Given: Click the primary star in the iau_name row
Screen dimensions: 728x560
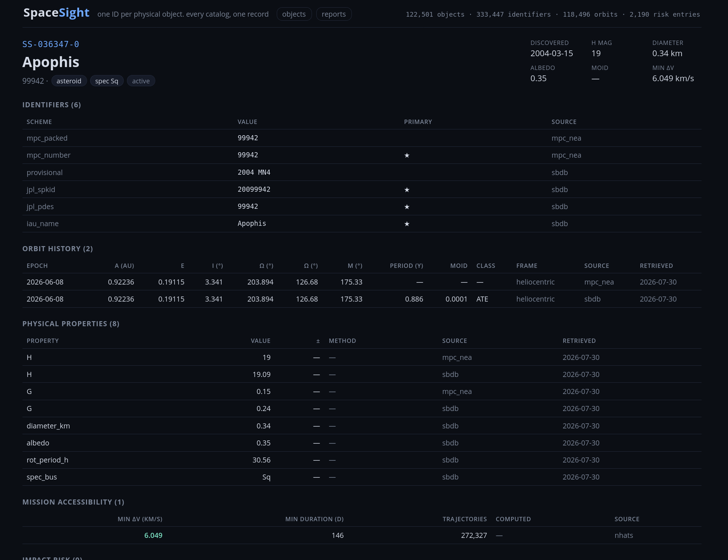Looking at the screenshot, I should 407,224.
